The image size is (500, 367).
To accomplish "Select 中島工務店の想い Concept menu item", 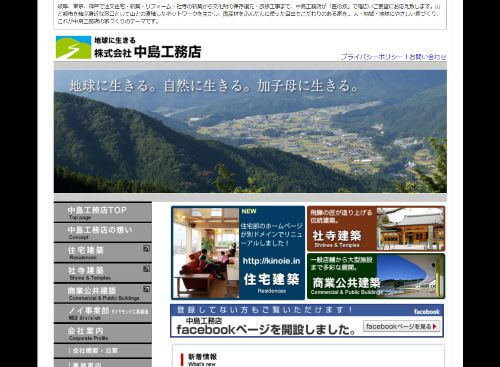I will coord(103,232).
